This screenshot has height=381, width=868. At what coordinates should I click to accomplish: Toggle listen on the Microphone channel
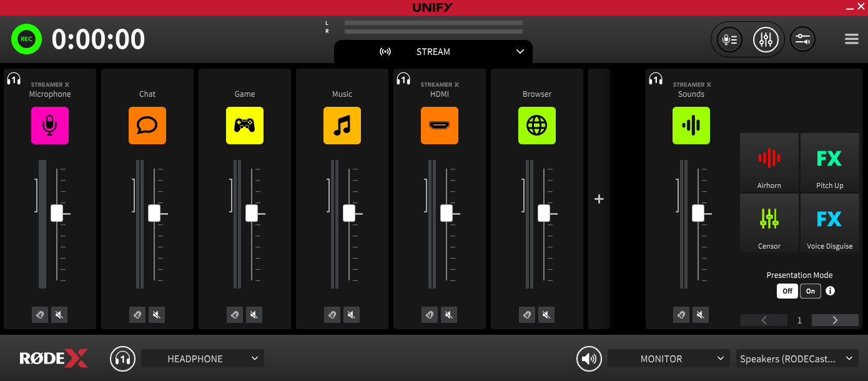[x=40, y=315]
